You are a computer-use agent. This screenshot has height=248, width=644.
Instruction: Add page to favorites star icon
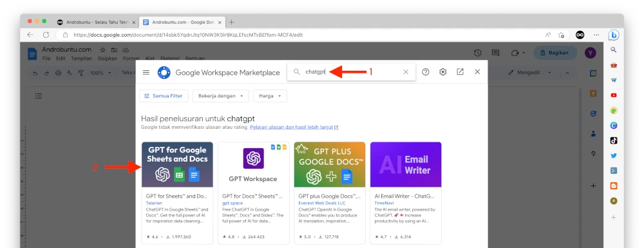click(561, 35)
